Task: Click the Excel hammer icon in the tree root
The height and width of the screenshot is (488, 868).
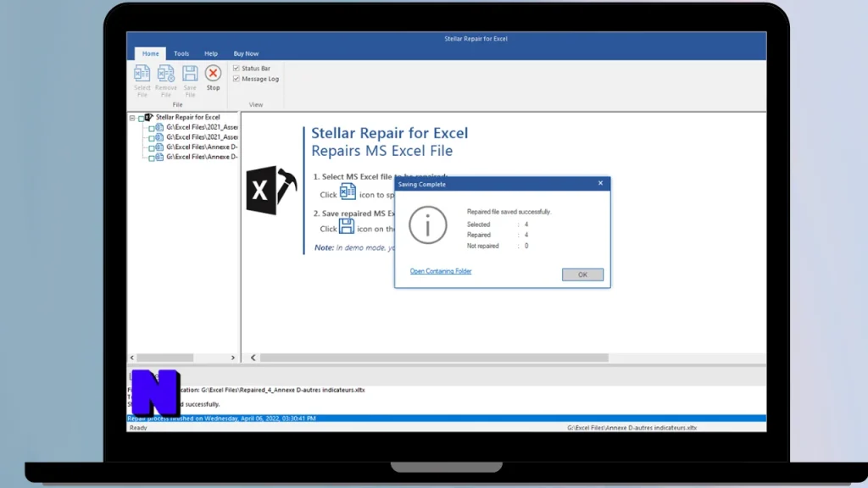Action: 149,117
